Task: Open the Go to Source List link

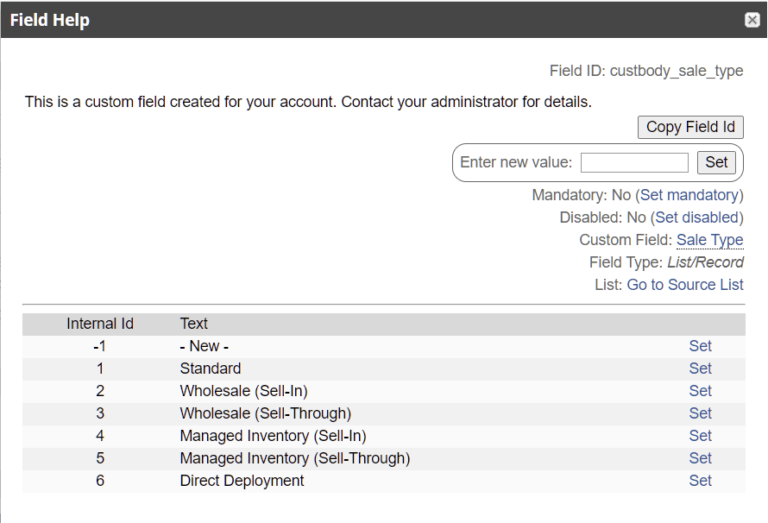Action: 684,285
